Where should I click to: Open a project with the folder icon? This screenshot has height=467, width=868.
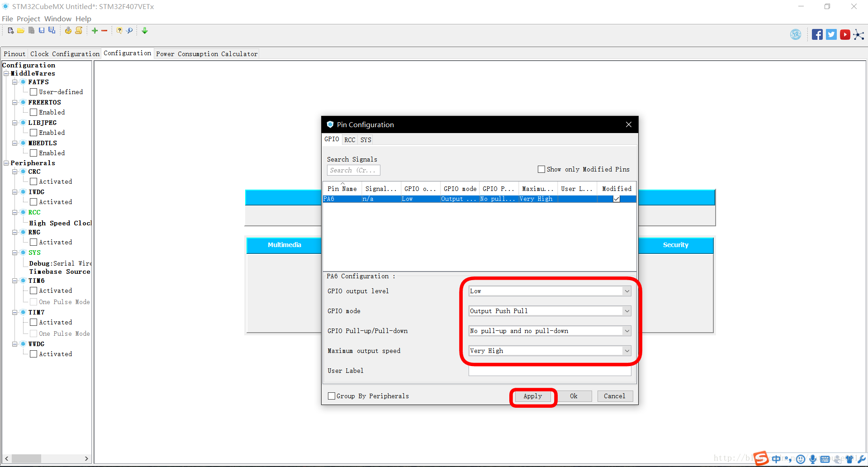[x=21, y=30]
